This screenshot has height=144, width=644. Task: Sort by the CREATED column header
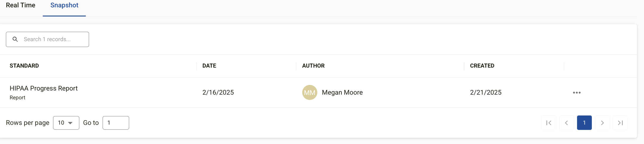482,66
